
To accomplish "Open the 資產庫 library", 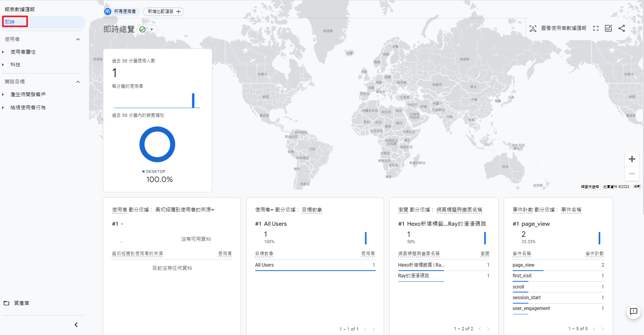I will click(21, 303).
